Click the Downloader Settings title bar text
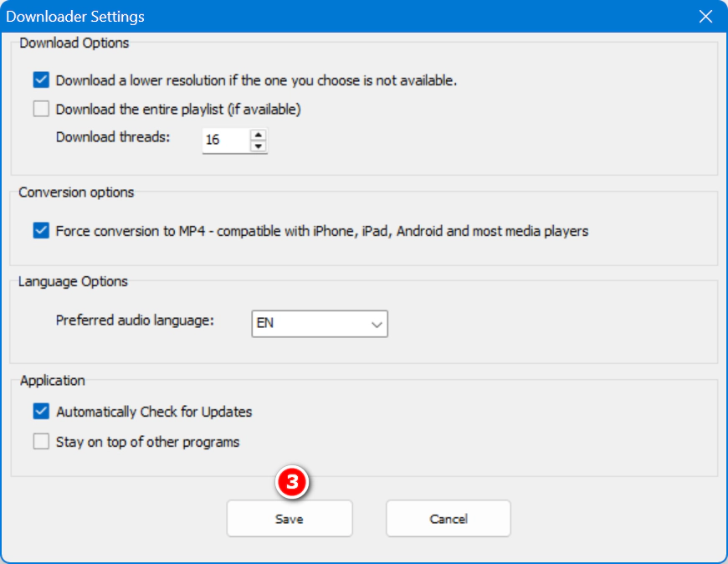The image size is (728, 564). (x=75, y=17)
